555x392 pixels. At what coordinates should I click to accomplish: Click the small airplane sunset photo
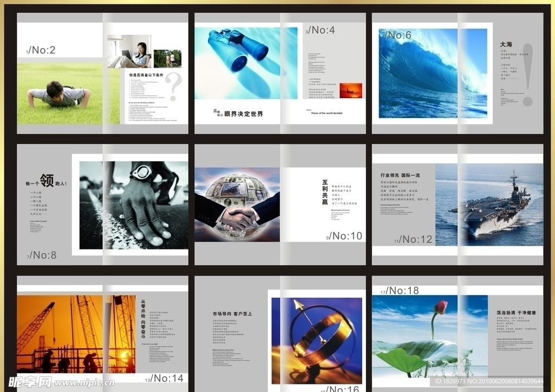click(x=351, y=90)
